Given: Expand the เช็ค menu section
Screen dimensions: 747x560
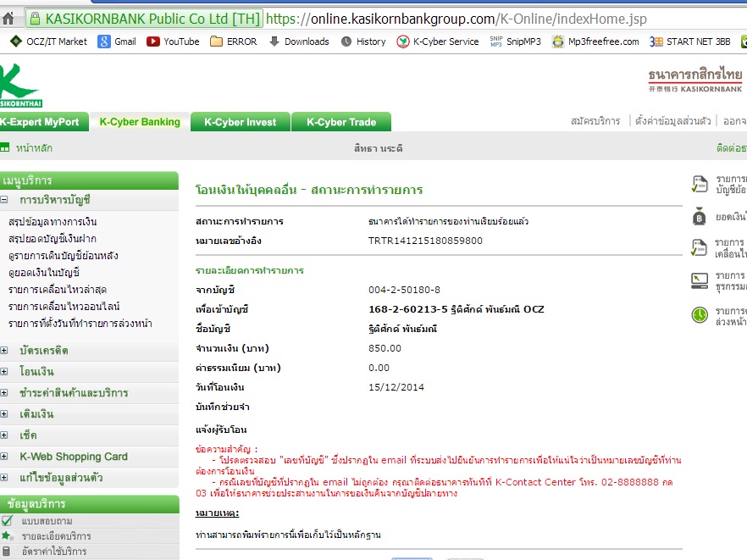Looking at the screenshot, I should click(3, 435).
